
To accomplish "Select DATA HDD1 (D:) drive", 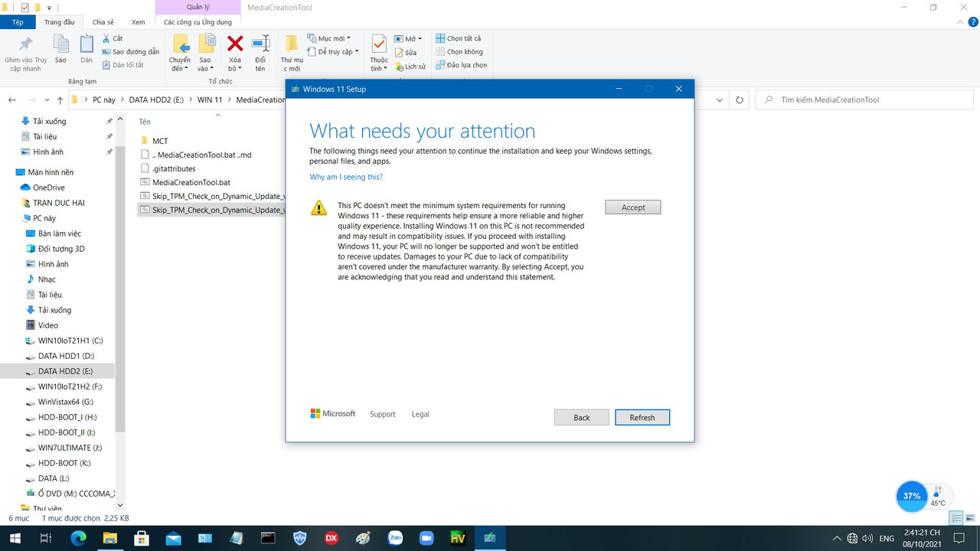I will (x=66, y=356).
